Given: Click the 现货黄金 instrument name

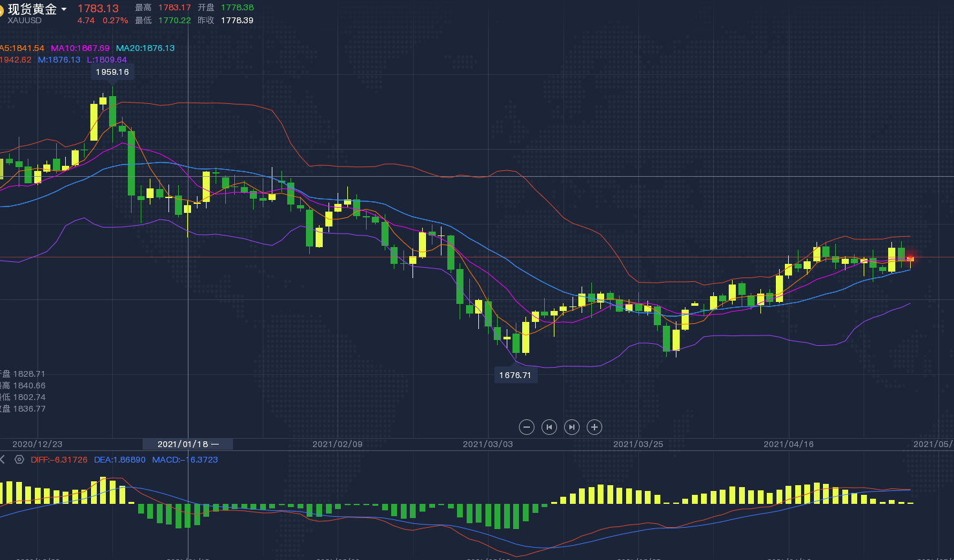Looking at the screenshot, I should coord(32,9).
